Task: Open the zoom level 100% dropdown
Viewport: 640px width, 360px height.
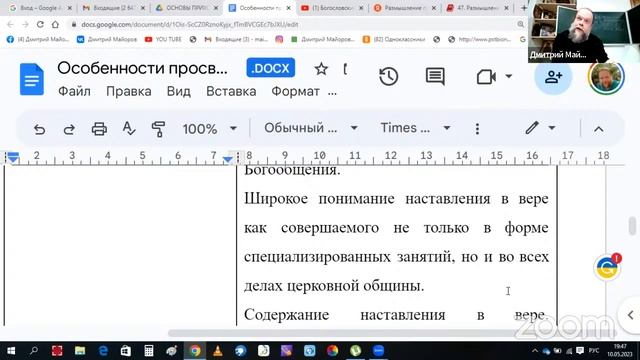Action: [210, 129]
